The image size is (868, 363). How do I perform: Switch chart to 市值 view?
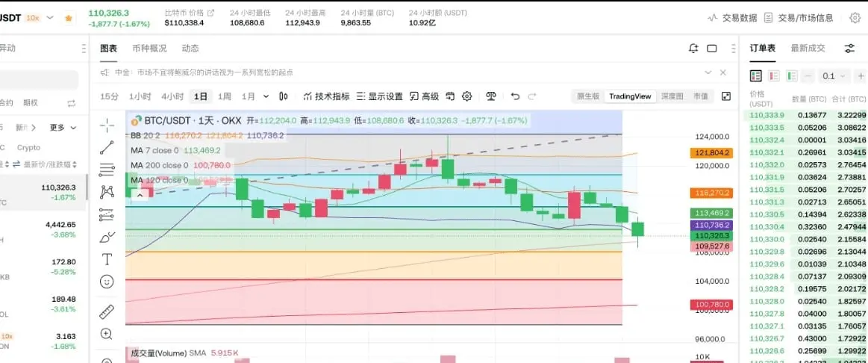[700, 96]
